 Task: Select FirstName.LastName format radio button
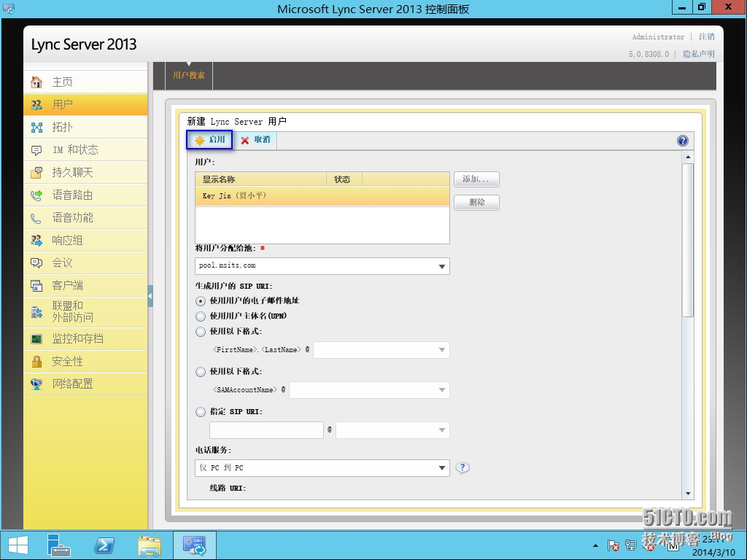click(201, 332)
